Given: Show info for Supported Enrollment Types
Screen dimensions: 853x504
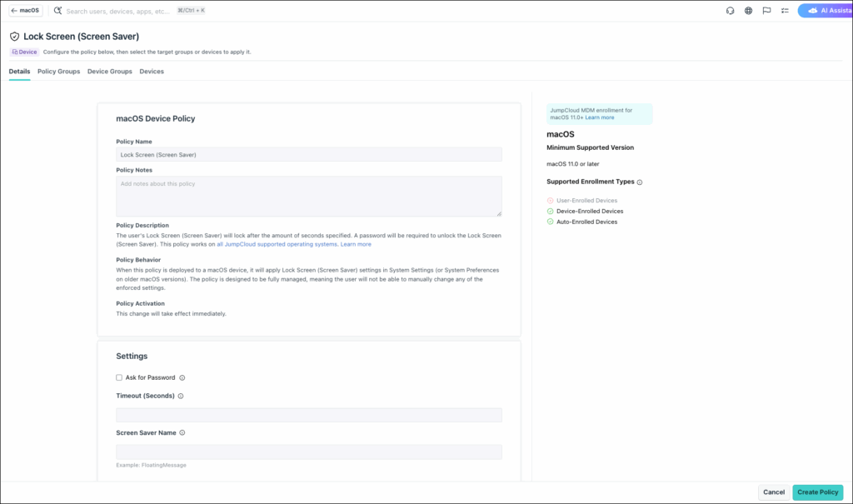Looking at the screenshot, I should [640, 182].
